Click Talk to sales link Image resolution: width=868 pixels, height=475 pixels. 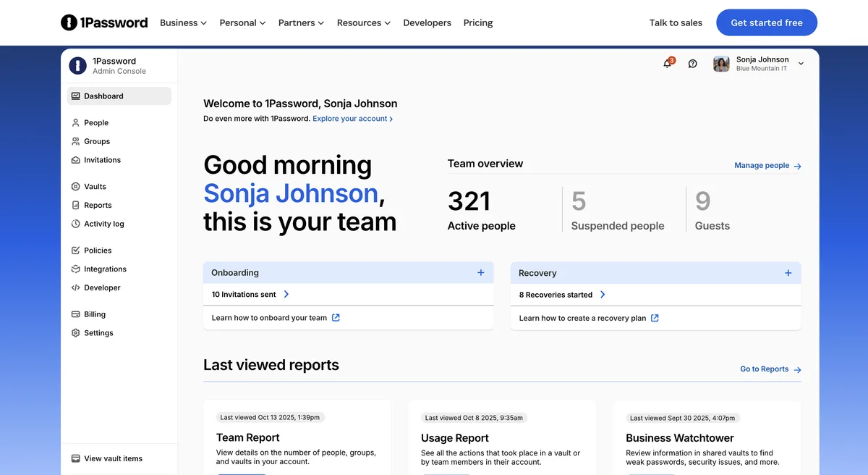tap(676, 22)
